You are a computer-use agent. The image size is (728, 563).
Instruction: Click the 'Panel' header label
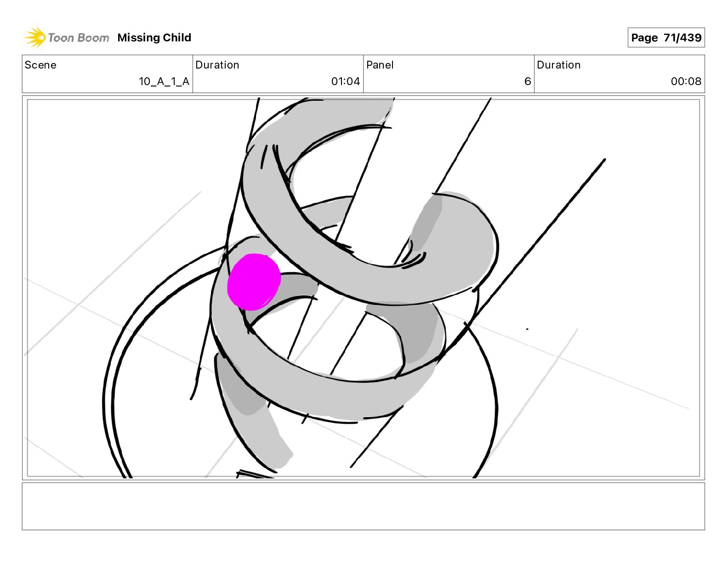point(380,65)
